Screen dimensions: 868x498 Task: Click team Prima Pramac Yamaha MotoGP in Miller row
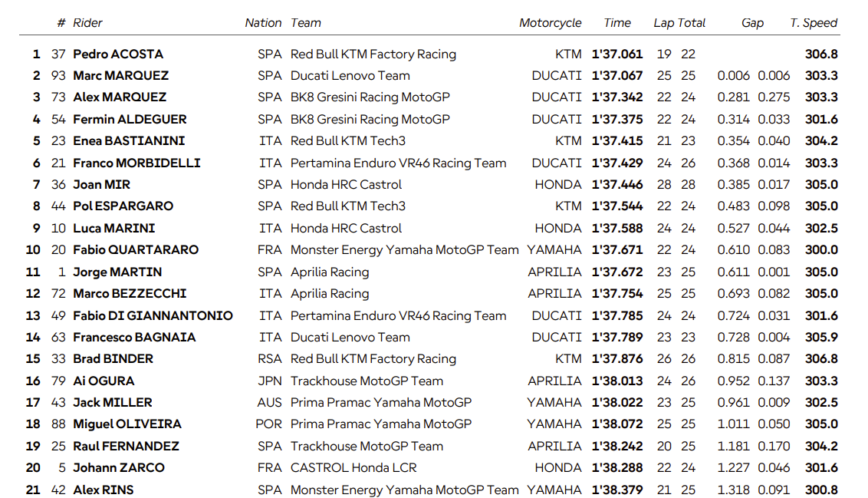point(381,403)
